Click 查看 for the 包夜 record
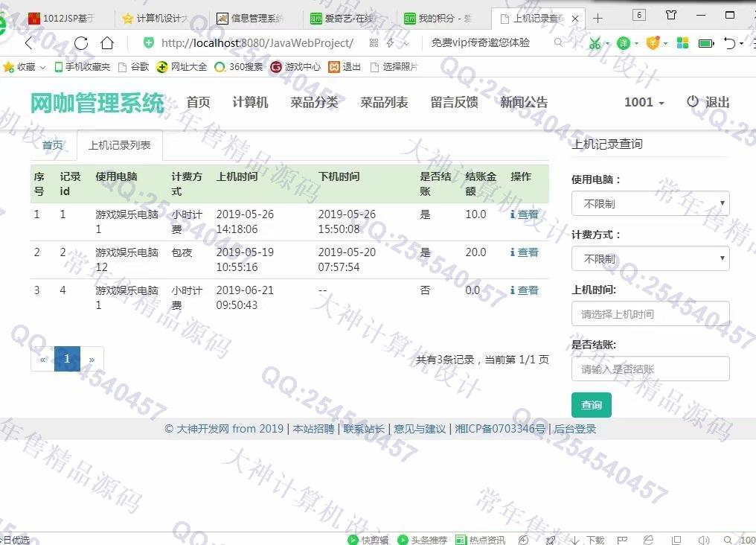The image size is (756, 545). tap(525, 252)
